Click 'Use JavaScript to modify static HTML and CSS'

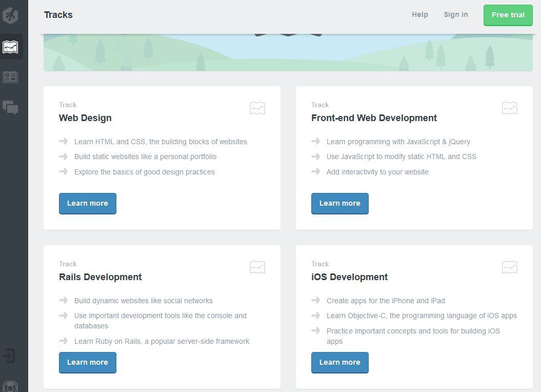pyautogui.click(x=402, y=157)
